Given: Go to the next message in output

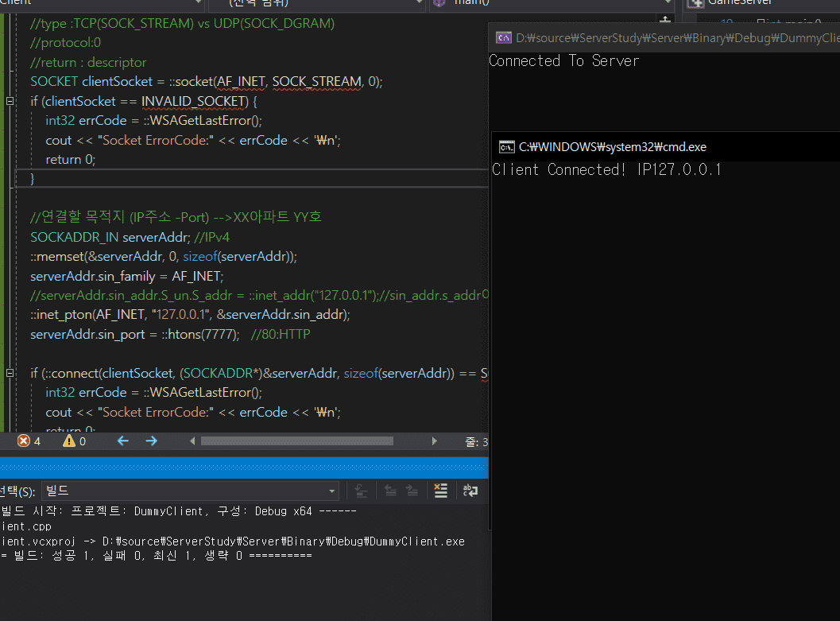Looking at the screenshot, I should pos(412,491).
